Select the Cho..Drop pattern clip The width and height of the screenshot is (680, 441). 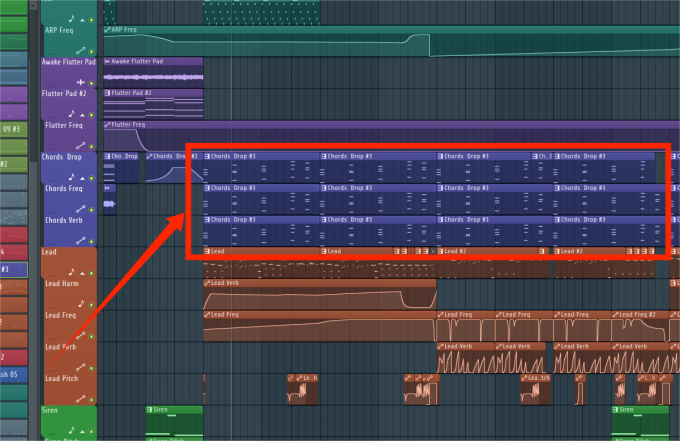pos(121,167)
